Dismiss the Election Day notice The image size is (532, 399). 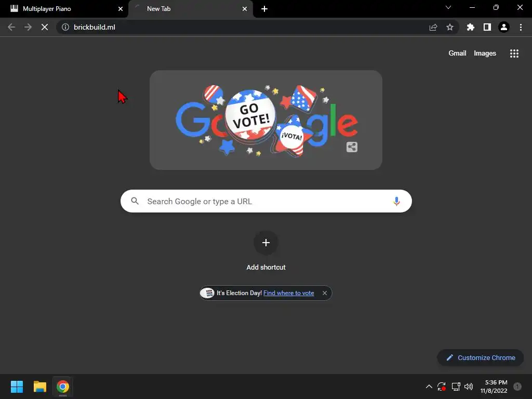pyautogui.click(x=325, y=293)
